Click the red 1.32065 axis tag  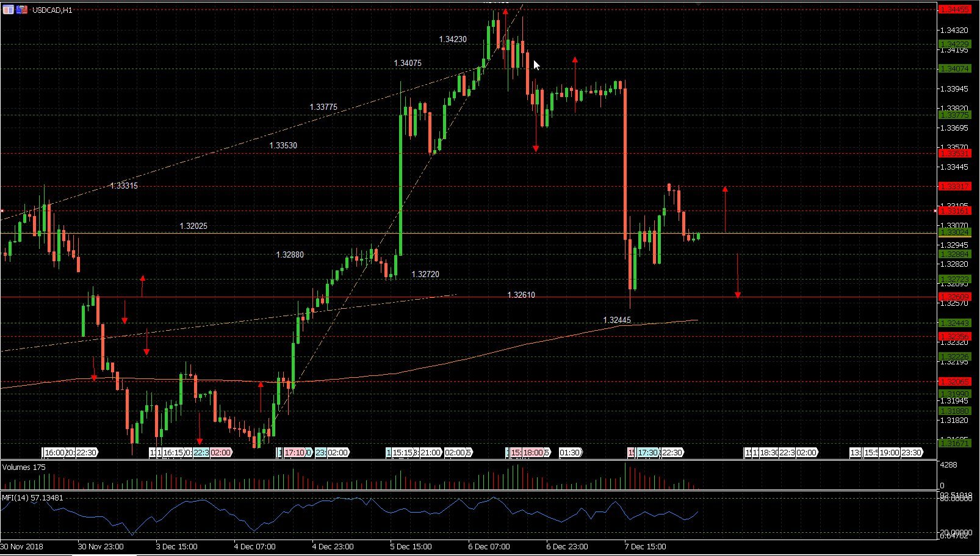(x=955, y=381)
